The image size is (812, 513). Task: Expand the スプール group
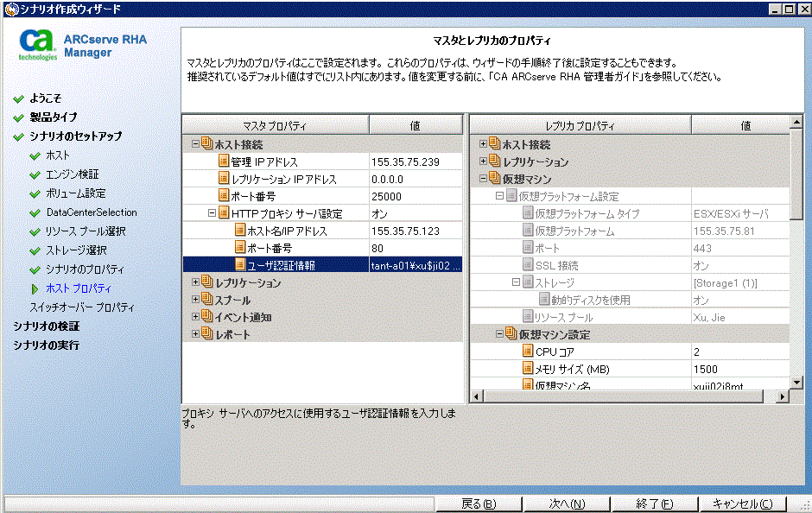pos(195,299)
